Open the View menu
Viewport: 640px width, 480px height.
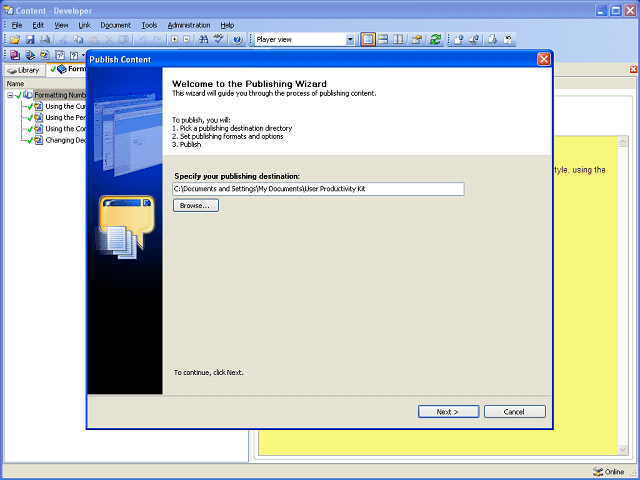click(61, 25)
